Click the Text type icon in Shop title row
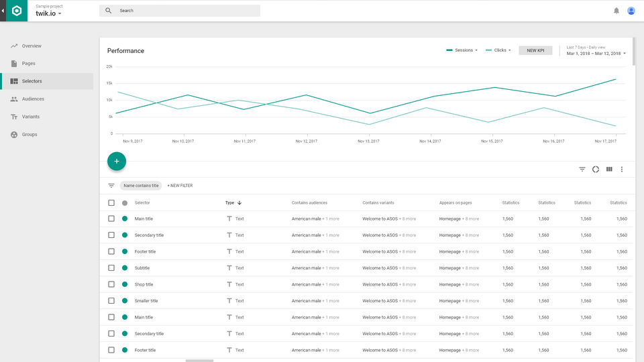The height and width of the screenshot is (362, 644). [229, 284]
